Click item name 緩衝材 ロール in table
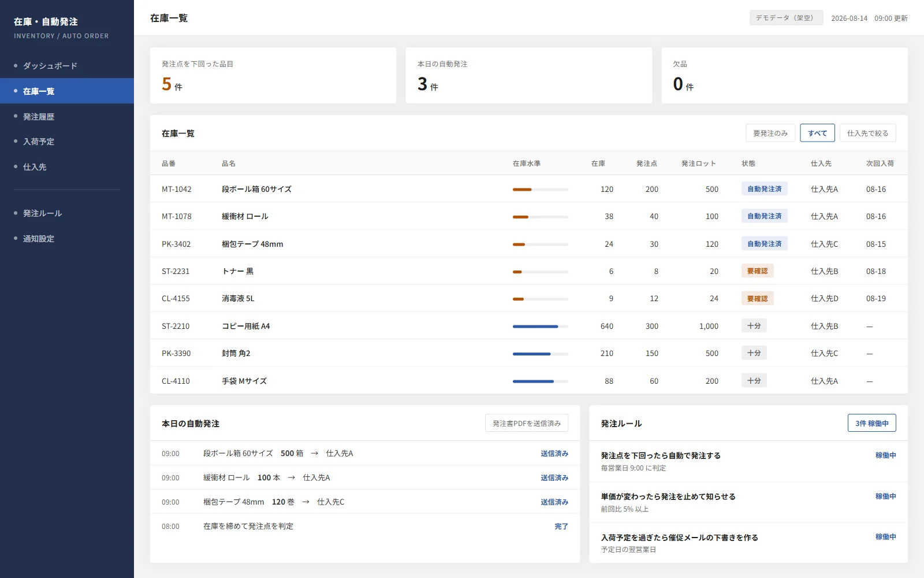This screenshot has width=924, height=578. (x=245, y=216)
